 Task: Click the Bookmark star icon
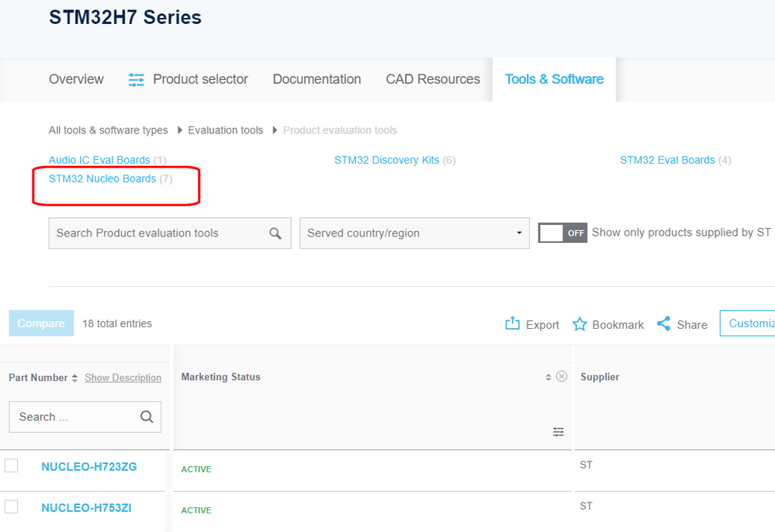[580, 324]
